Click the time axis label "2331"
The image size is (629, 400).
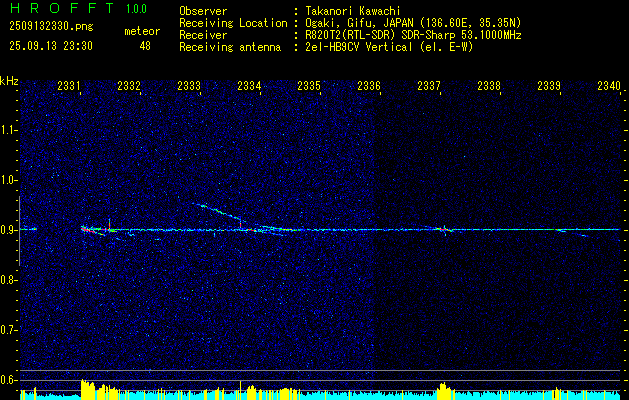click(69, 85)
